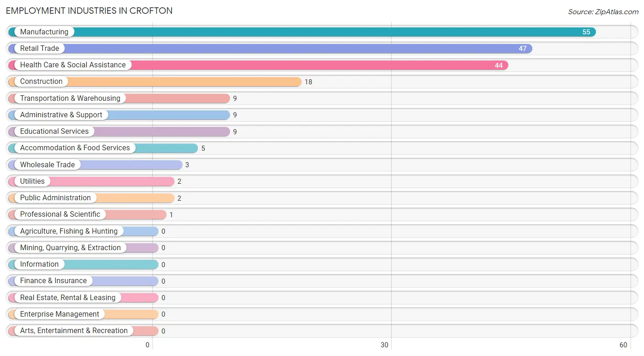
Task: Click the Public Administration label
Action: (55, 197)
